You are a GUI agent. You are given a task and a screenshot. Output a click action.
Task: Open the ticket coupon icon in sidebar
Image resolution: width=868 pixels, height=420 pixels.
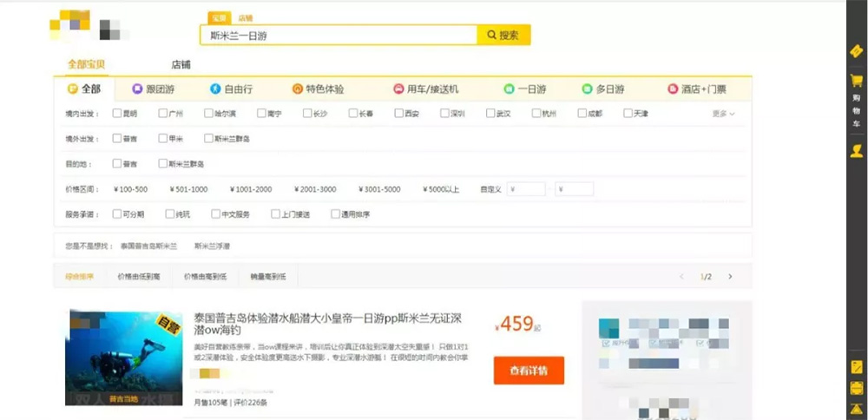(856, 51)
